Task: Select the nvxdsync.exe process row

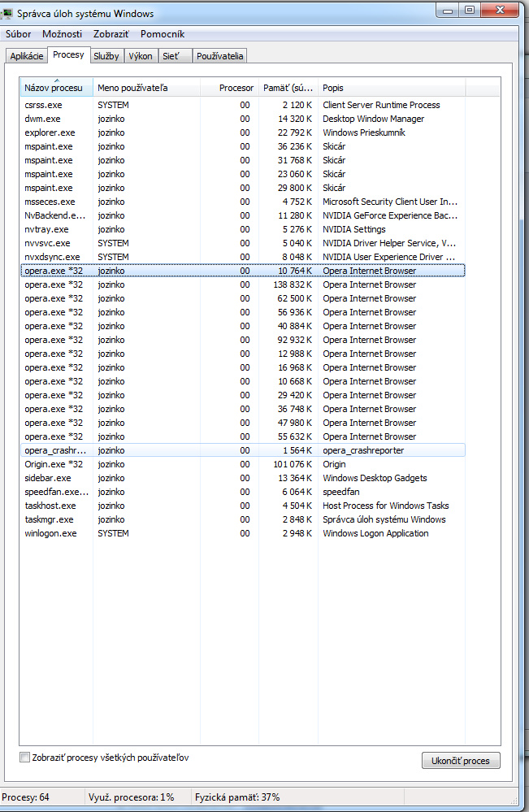Action: (x=243, y=257)
